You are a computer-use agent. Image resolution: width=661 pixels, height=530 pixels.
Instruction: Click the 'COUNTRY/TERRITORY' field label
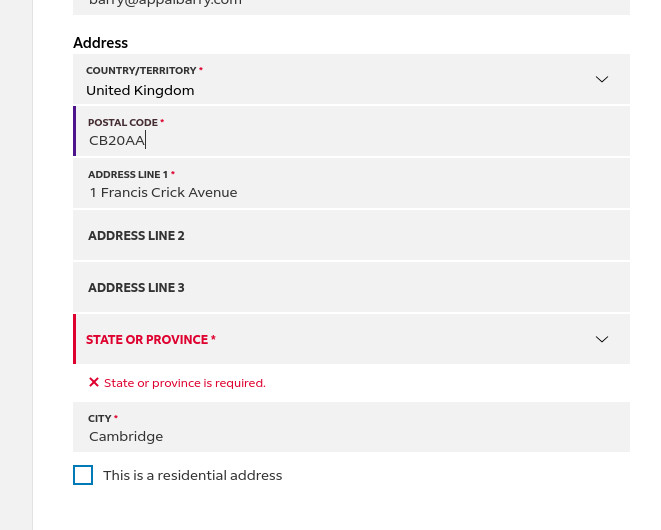coord(141,70)
